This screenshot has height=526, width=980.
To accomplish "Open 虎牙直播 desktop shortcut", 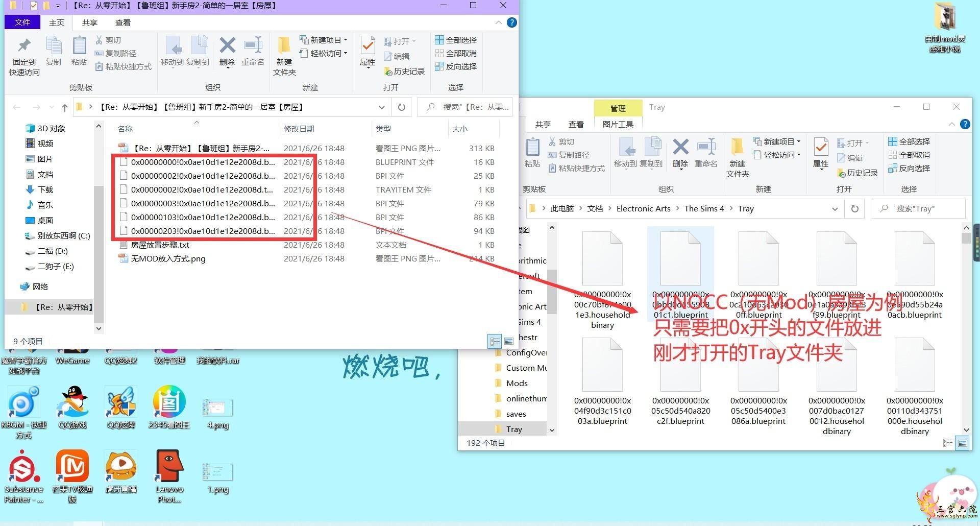I will pos(121,471).
